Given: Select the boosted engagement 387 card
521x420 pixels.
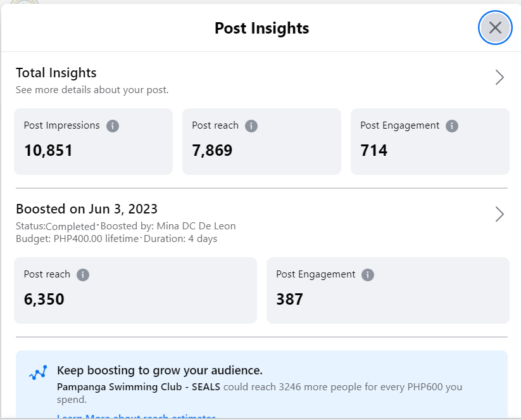Looking at the screenshot, I should pyautogui.click(x=387, y=290).
